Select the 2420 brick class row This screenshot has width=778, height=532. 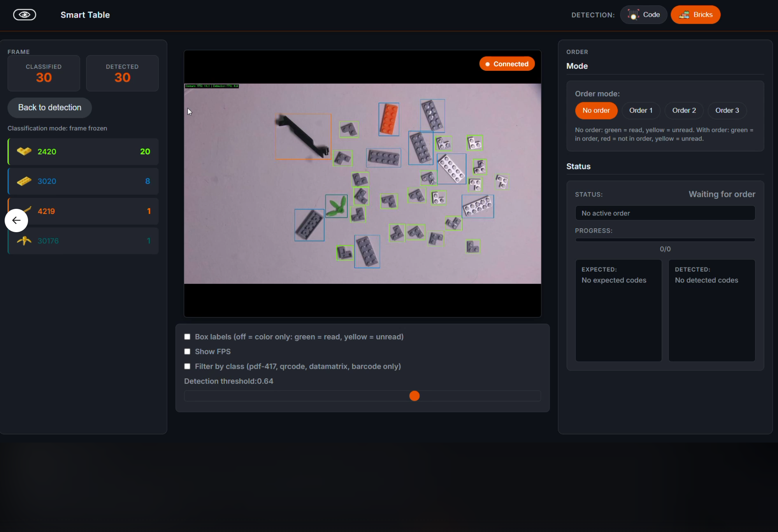pos(83,152)
